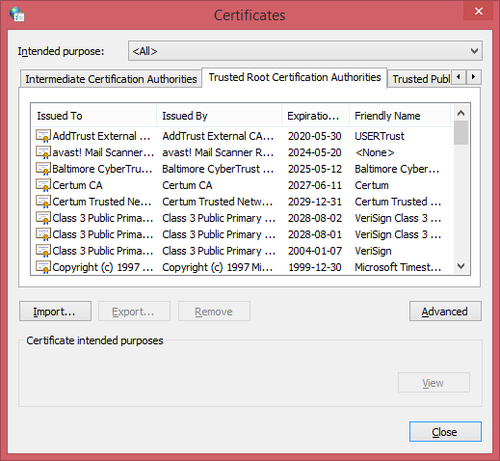Close the Certificates window with X
This screenshot has height=461, width=500.
pyautogui.click(x=478, y=11)
